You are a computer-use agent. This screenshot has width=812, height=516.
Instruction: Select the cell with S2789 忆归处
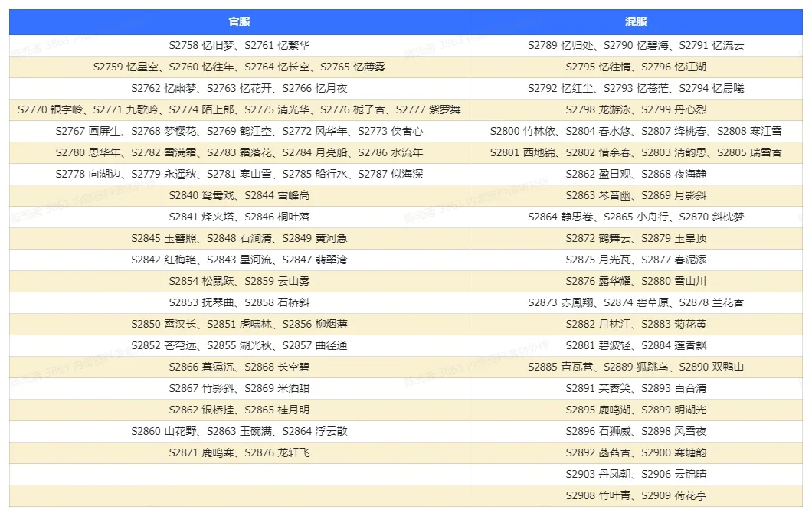pyautogui.click(x=636, y=45)
